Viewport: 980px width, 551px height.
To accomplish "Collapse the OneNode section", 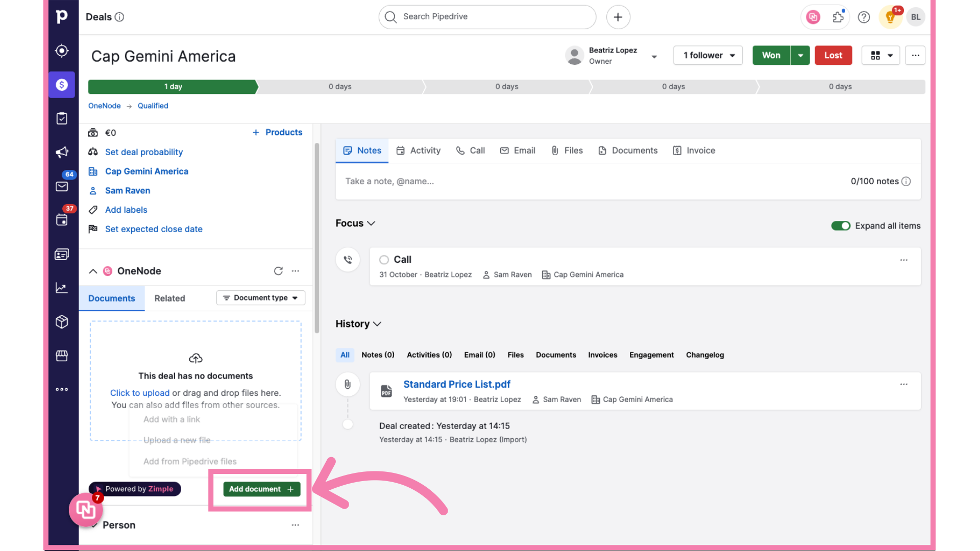I will pos(93,271).
